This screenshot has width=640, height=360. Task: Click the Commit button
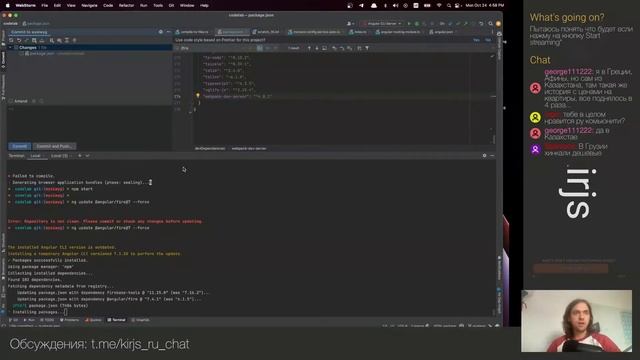tap(20, 146)
